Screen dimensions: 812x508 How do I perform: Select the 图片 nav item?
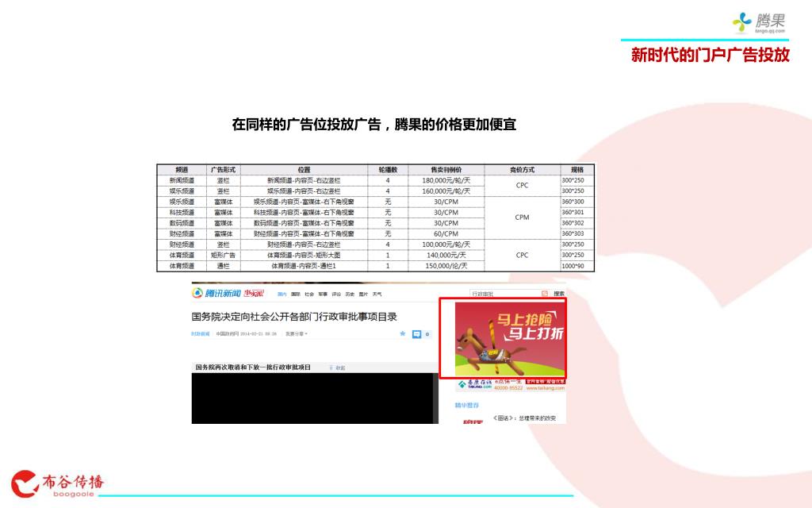(363, 294)
